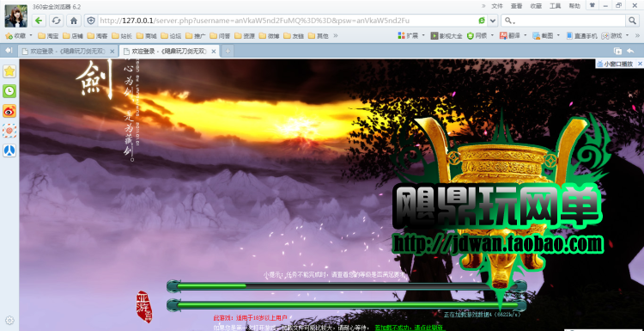Expand the 网银 dropdown arrow
The height and width of the screenshot is (331, 644).
pos(492,36)
